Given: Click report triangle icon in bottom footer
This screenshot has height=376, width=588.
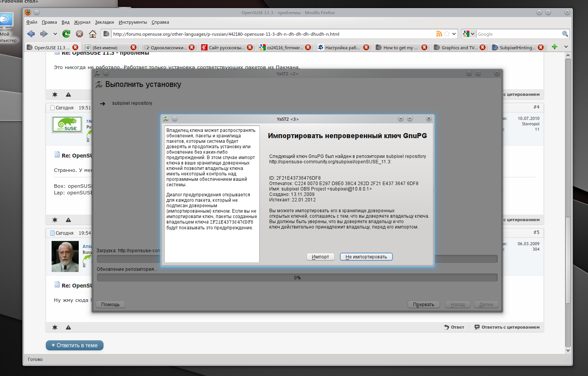Looking at the screenshot, I should [x=68, y=327].
